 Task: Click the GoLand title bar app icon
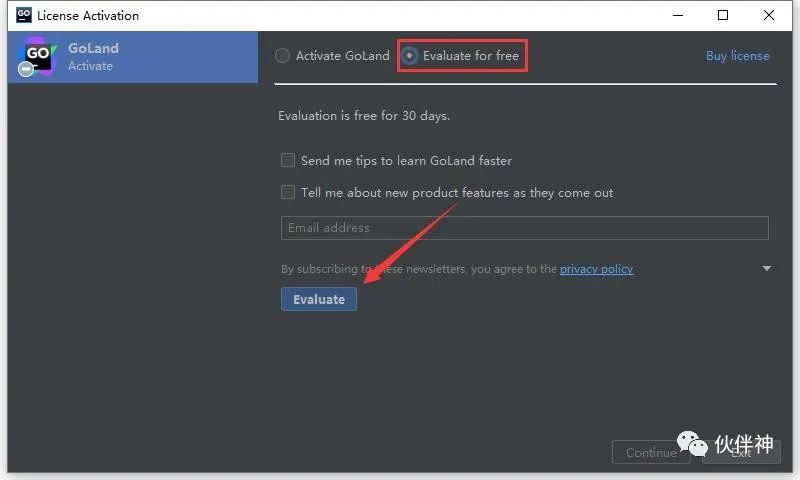click(24, 15)
